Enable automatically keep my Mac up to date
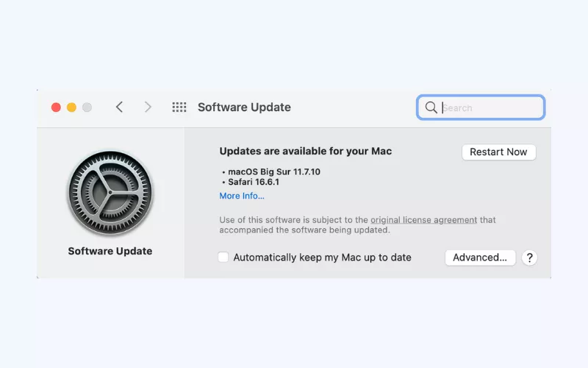This screenshot has height=368, width=588. (x=223, y=258)
